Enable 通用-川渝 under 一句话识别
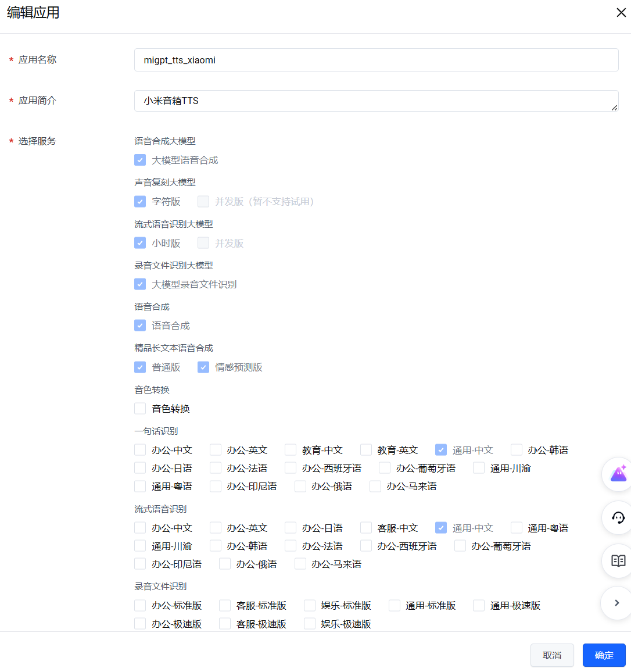The width and height of the screenshot is (631, 672). 479,468
